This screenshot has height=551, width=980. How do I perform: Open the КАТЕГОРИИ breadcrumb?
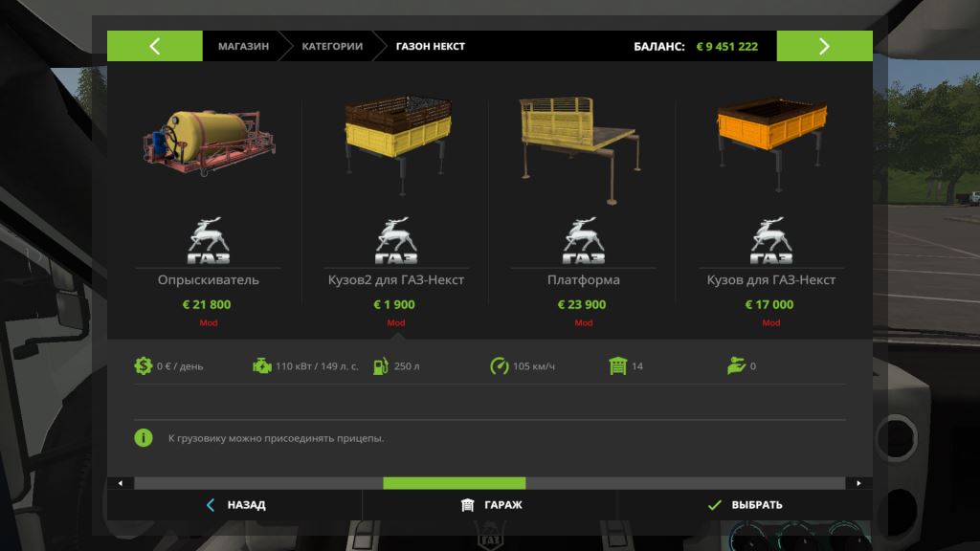click(x=332, y=46)
